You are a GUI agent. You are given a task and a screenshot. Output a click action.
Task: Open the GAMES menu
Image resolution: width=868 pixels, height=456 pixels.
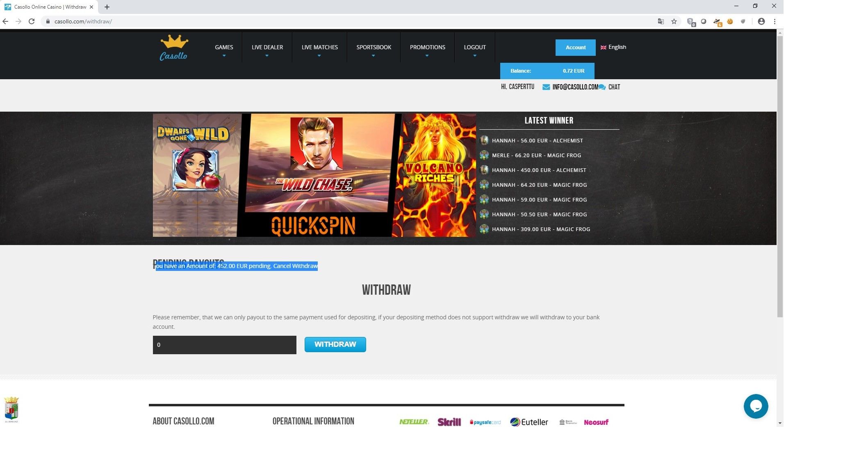(224, 48)
